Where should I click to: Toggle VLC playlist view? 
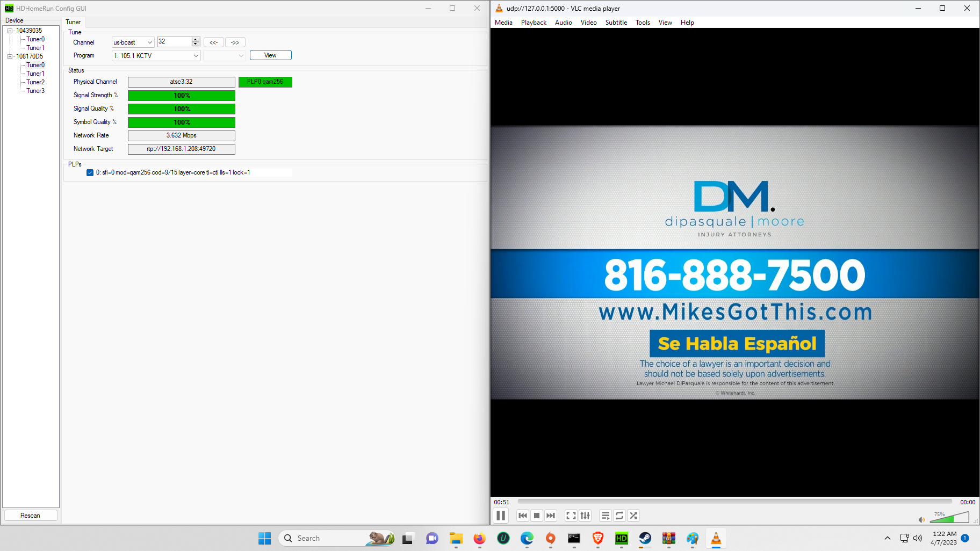coord(606,516)
